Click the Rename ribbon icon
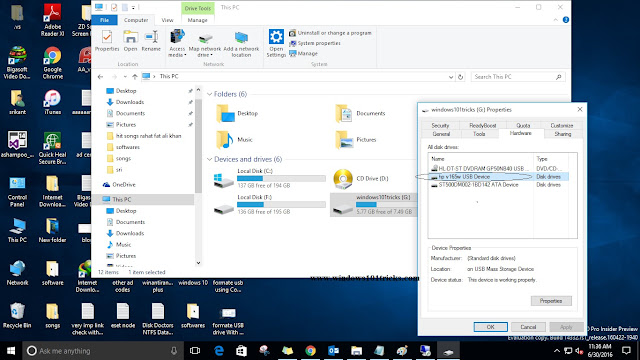This screenshot has width=640, height=360. tap(151, 41)
